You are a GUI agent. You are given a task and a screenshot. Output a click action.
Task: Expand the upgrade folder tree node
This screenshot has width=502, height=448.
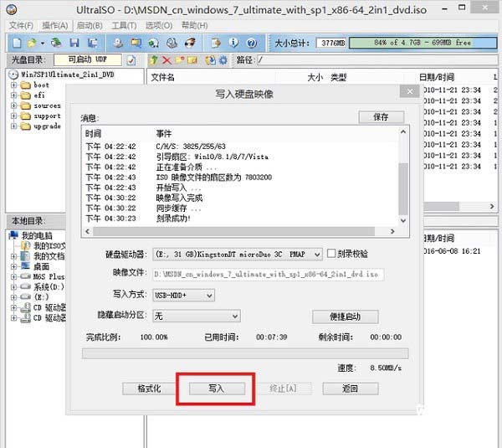tap(13, 126)
